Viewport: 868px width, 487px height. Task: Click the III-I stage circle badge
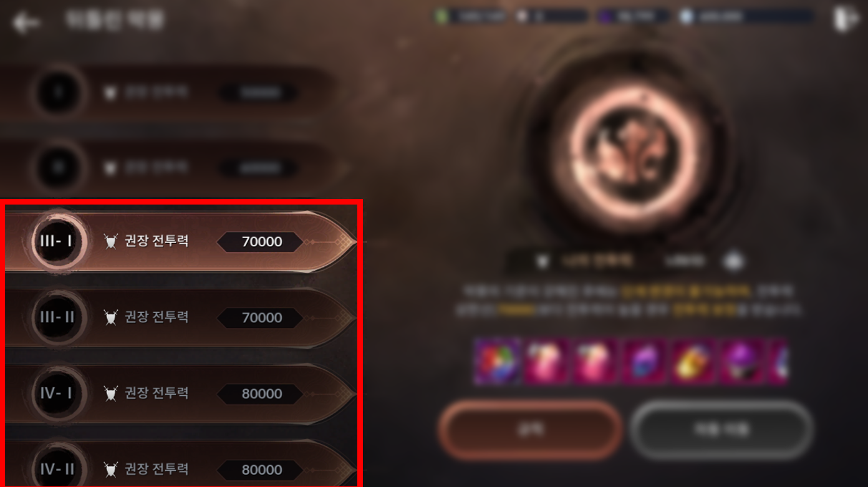point(56,241)
